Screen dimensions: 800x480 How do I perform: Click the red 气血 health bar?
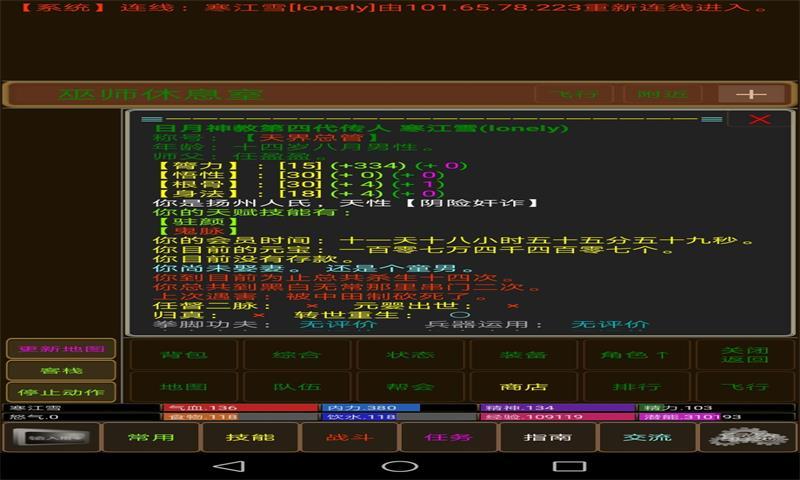(240, 408)
